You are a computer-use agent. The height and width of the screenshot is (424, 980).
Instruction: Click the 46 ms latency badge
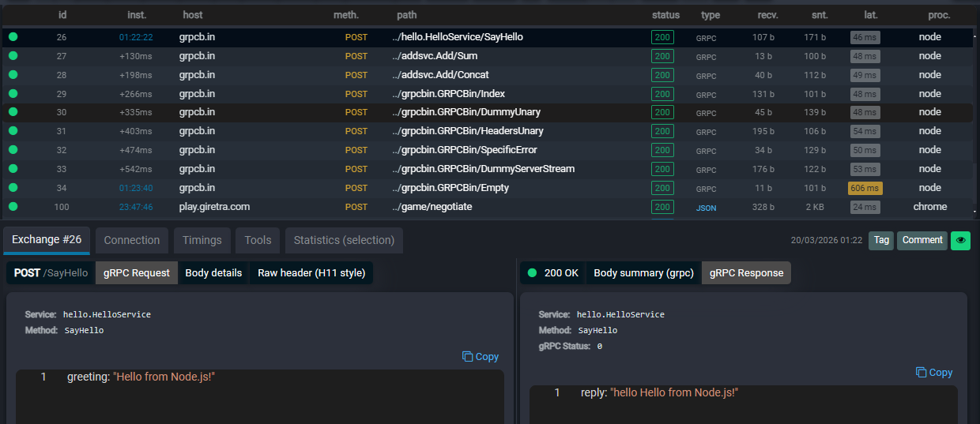[x=865, y=37]
